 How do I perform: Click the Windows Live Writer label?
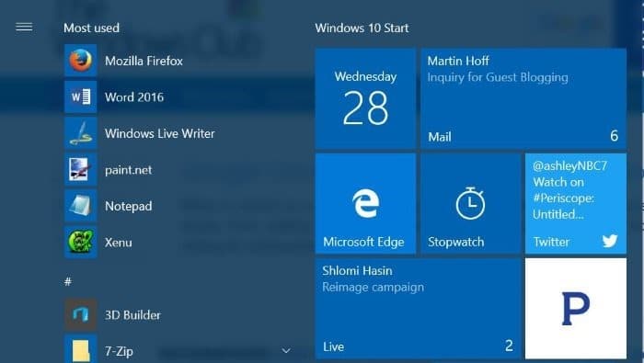click(160, 133)
